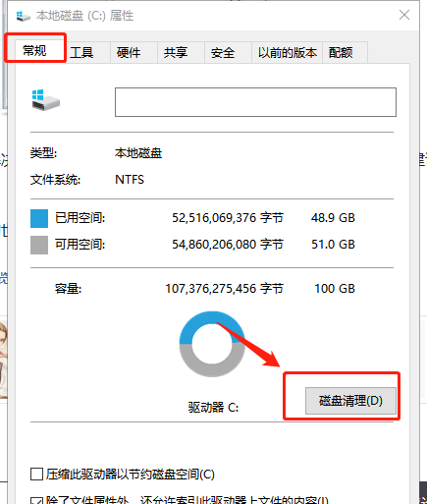This screenshot has width=427, height=504.
Task: Click the 已用空间: label
Action: tap(80, 218)
